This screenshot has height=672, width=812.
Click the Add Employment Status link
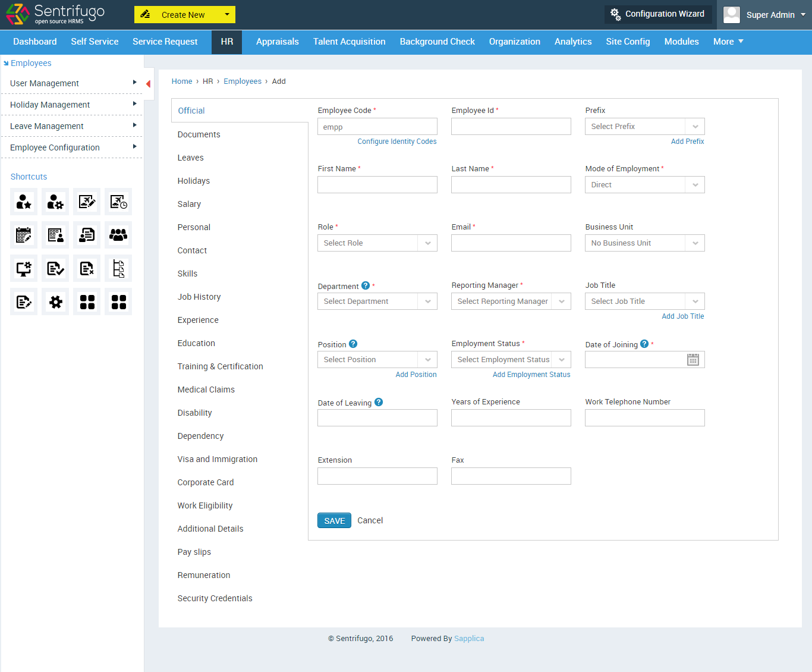(x=531, y=375)
